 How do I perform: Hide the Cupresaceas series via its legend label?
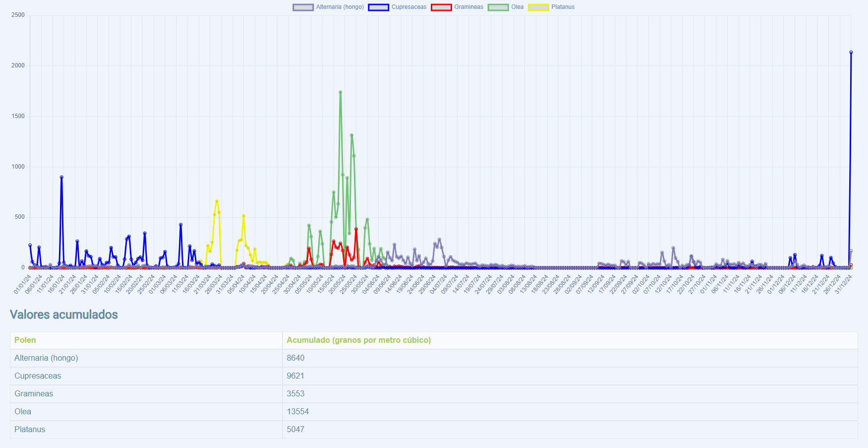click(408, 7)
